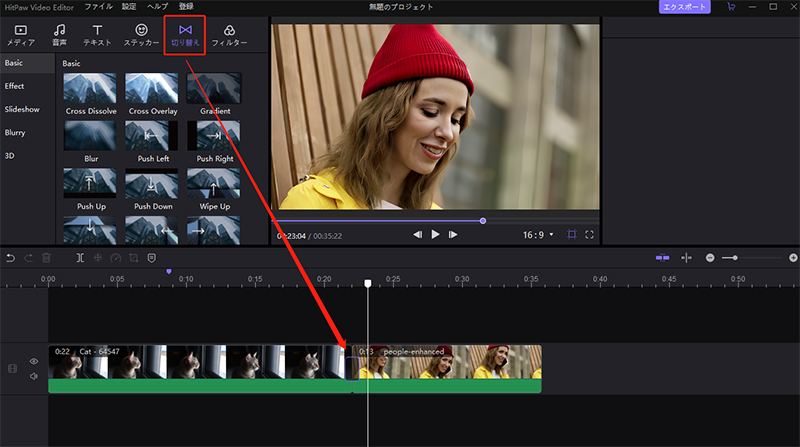
Task: Click the trash delete icon
Action: click(46, 258)
